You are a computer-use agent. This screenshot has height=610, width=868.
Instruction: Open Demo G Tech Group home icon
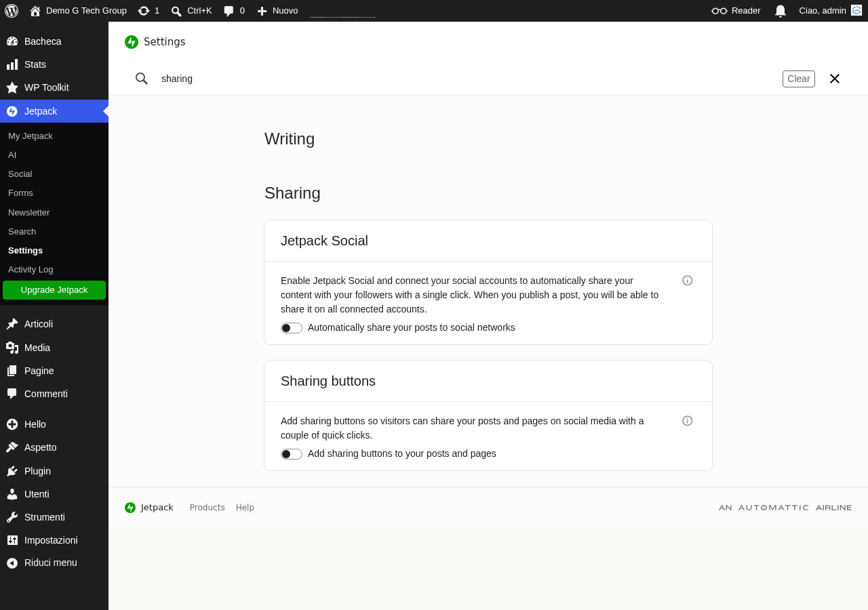(35, 11)
